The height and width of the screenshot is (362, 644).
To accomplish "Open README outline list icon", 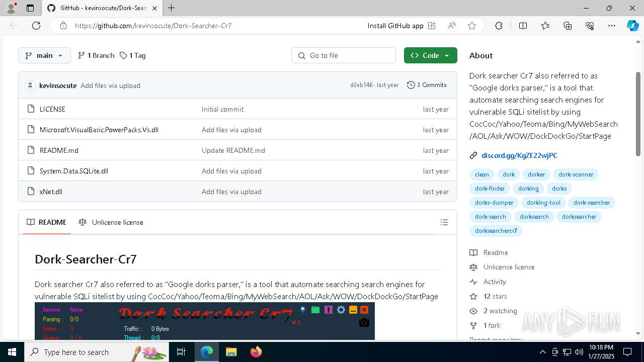I will tap(444, 222).
